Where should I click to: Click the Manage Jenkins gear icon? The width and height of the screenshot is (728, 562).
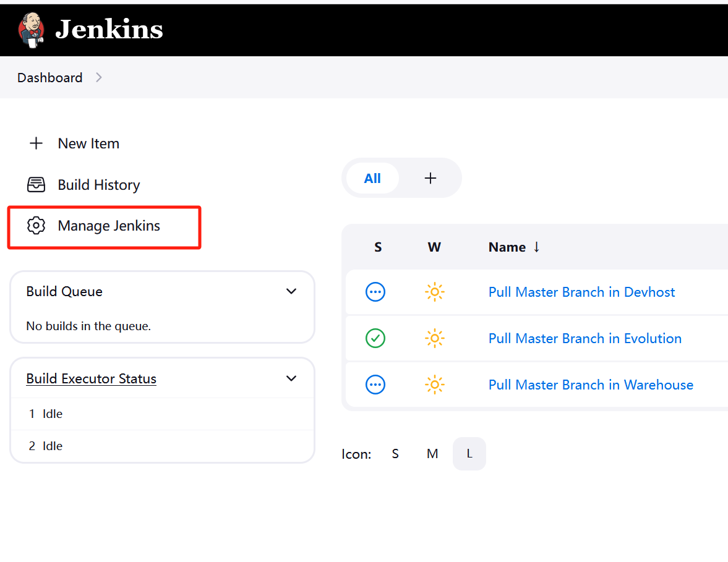[36, 226]
